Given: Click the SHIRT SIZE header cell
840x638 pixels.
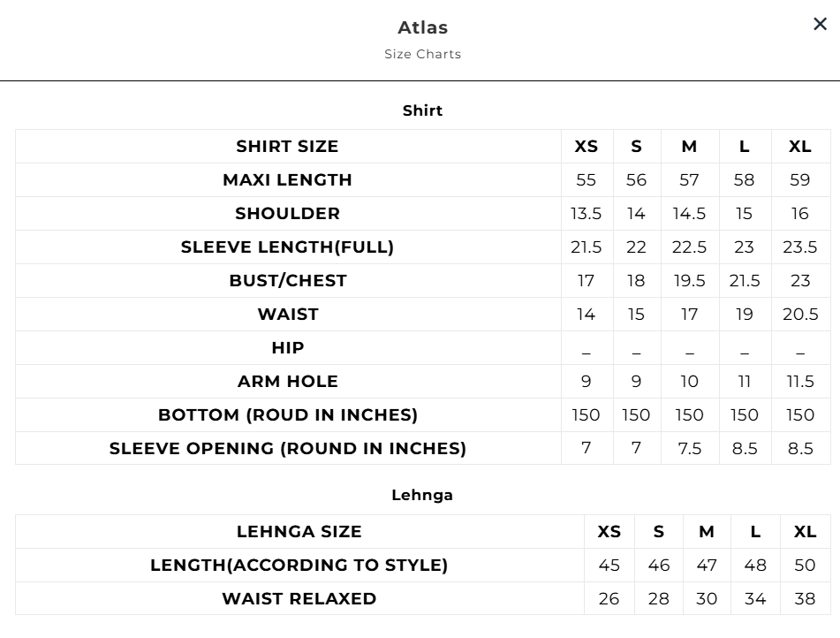Looking at the screenshot, I should [287, 147].
